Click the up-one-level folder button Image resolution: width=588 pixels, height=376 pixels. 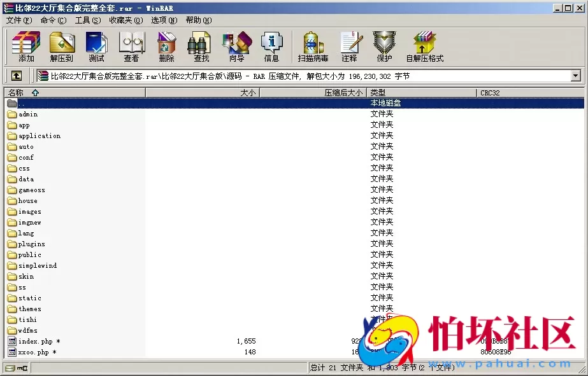[x=16, y=75]
